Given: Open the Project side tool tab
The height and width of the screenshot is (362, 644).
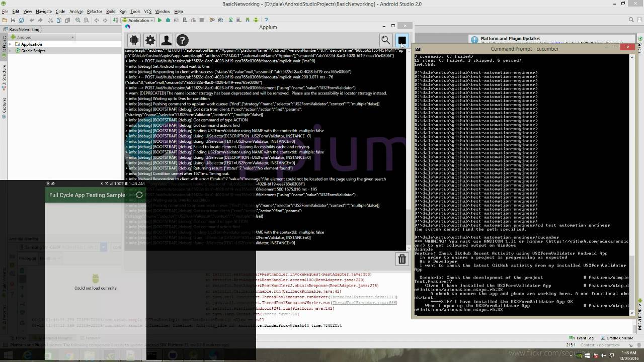Looking at the screenshot, I should [x=4, y=46].
